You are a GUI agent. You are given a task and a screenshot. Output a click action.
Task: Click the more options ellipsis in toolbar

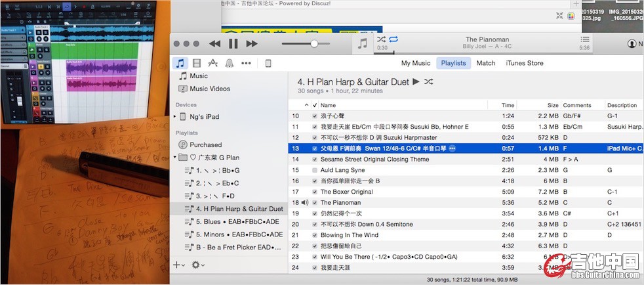(x=246, y=63)
